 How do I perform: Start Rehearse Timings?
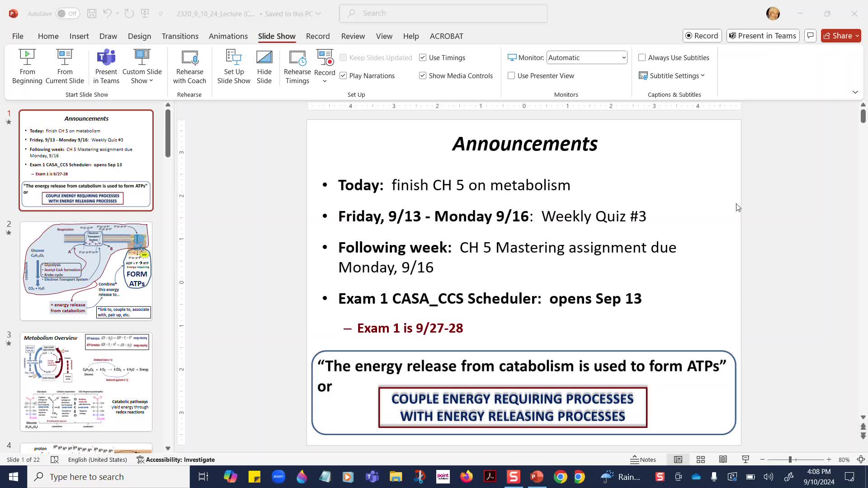[297, 66]
